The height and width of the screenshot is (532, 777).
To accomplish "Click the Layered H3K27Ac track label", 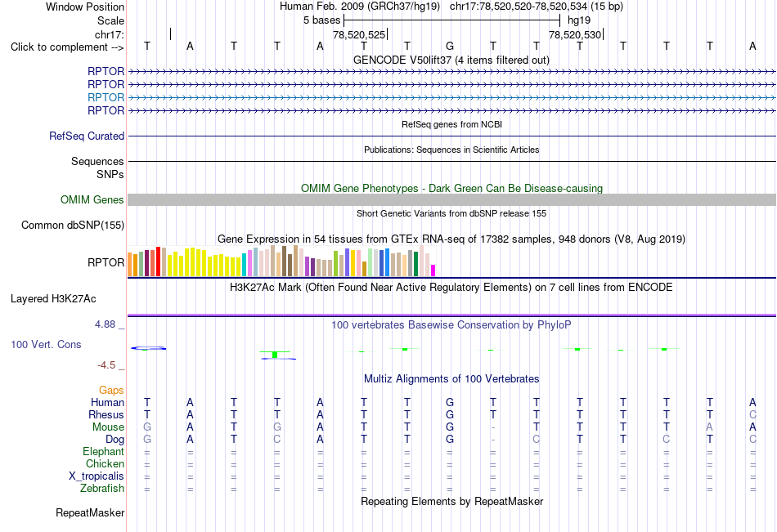I will (53, 299).
